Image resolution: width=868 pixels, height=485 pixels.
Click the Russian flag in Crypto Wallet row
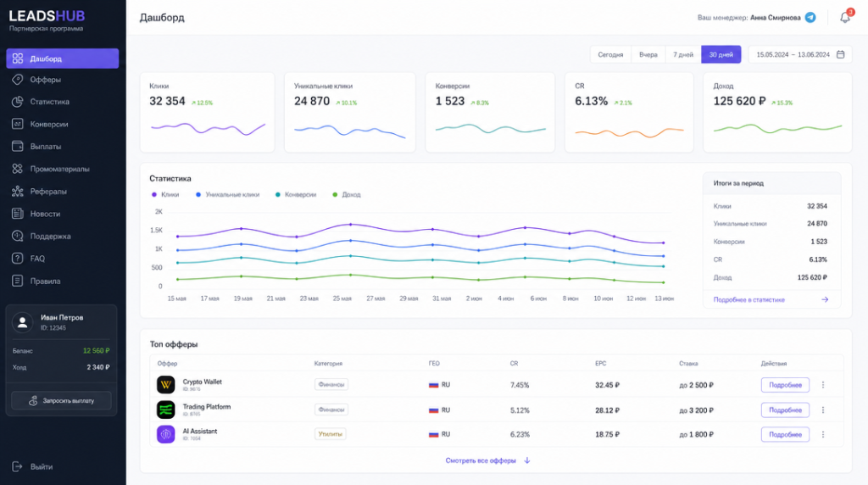(433, 385)
